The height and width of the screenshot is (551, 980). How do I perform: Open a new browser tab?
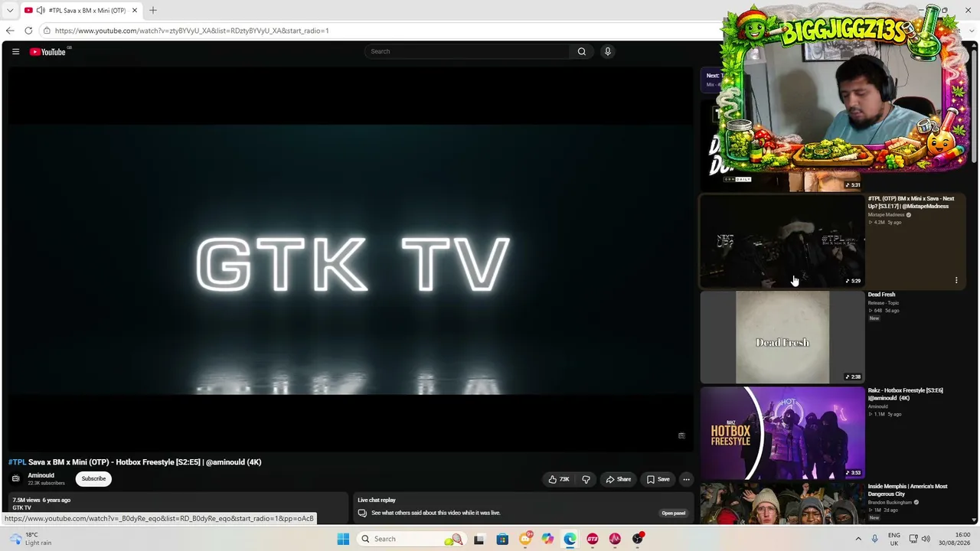153,10
